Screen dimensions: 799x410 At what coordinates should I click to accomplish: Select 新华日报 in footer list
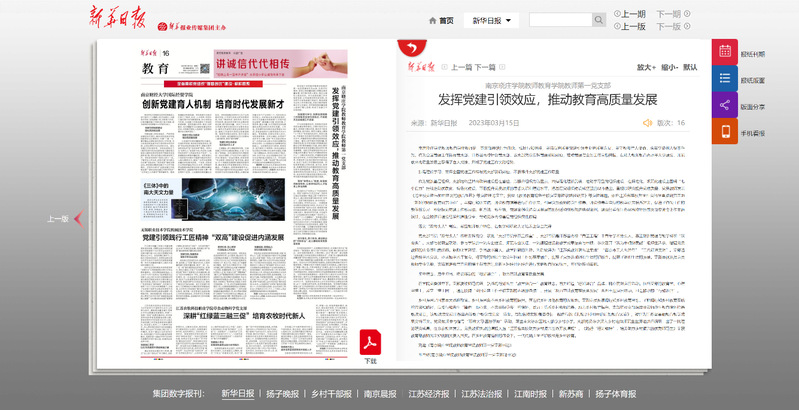pyautogui.click(x=237, y=394)
